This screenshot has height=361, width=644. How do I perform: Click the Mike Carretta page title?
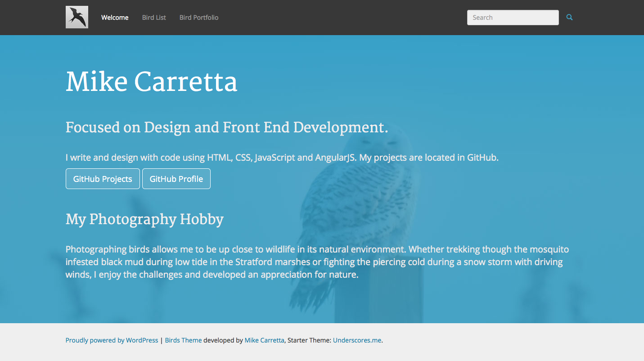pyautogui.click(x=152, y=82)
